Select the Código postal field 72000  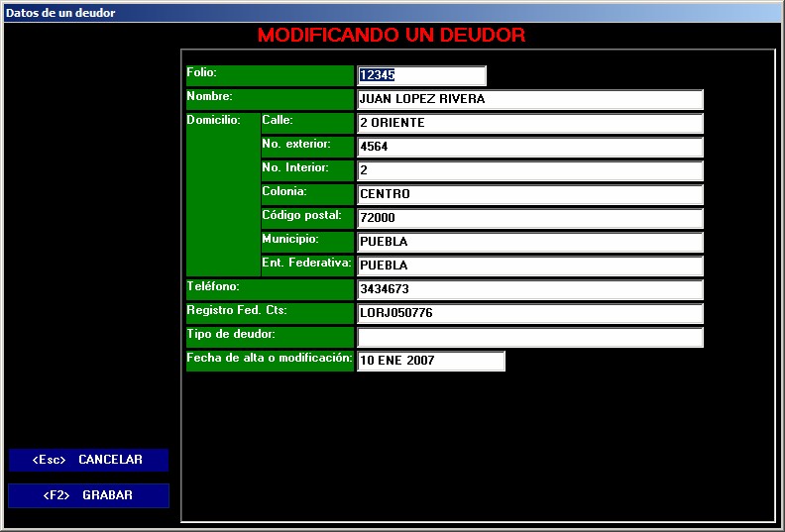pyautogui.click(x=530, y=218)
